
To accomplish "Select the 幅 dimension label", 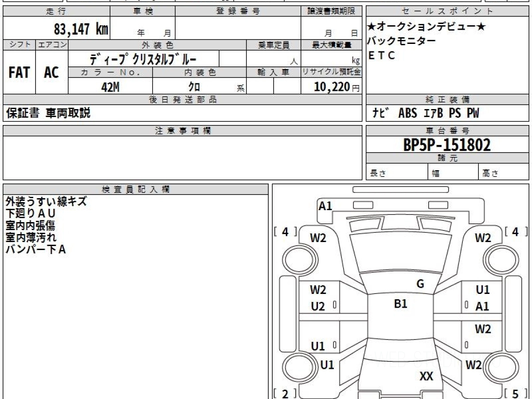I will (436, 174).
